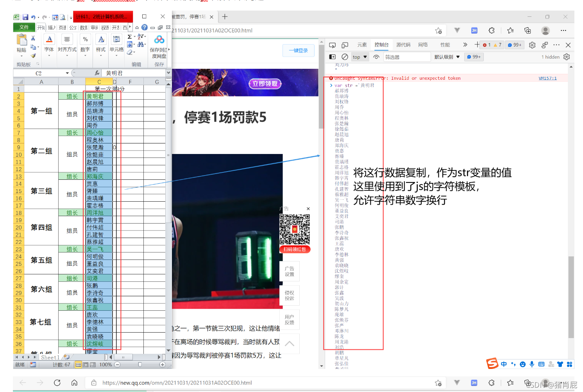Viewport: 583px width, 392px height.
Task: Switch to Page Break Preview in Excel
Action: pos(93,365)
